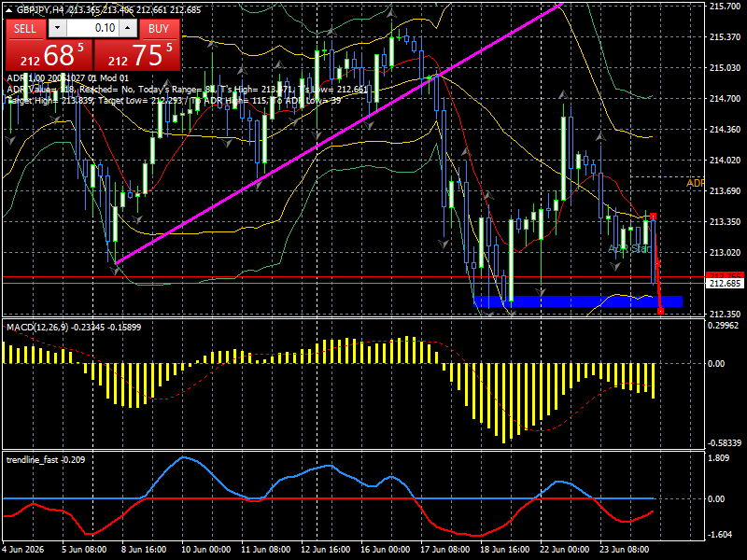Click the '8 Jun 16:00' time axis label
The image size is (747, 560).
click(x=144, y=550)
